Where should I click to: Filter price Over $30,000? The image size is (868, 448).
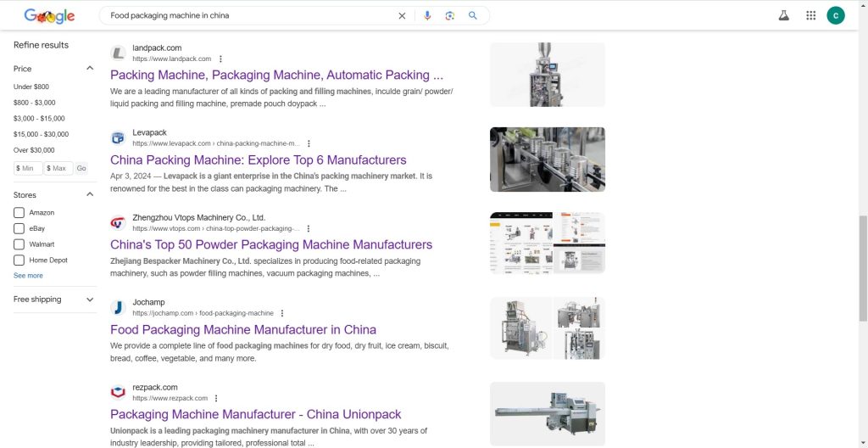[34, 149]
